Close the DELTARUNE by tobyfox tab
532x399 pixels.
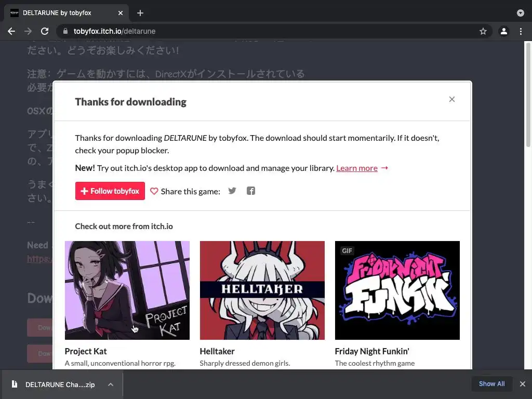pyautogui.click(x=121, y=13)
